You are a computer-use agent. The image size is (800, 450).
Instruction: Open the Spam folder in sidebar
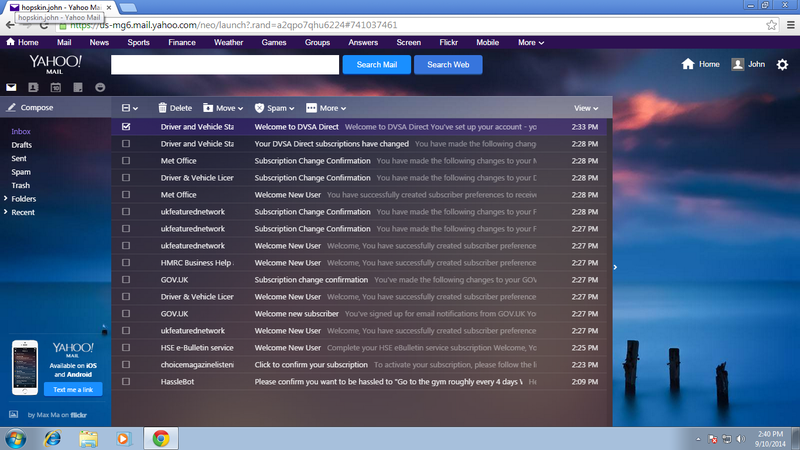click(x=21, y=172)
